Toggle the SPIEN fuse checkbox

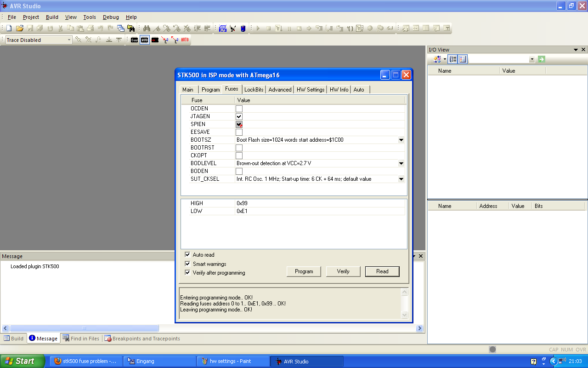tap(239, 124)
